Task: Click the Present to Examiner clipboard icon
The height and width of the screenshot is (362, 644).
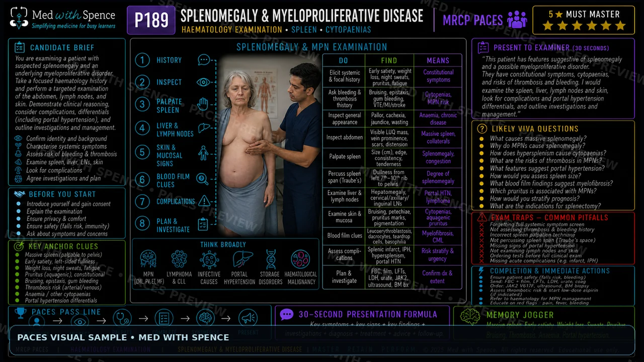Action: (483, 48)
